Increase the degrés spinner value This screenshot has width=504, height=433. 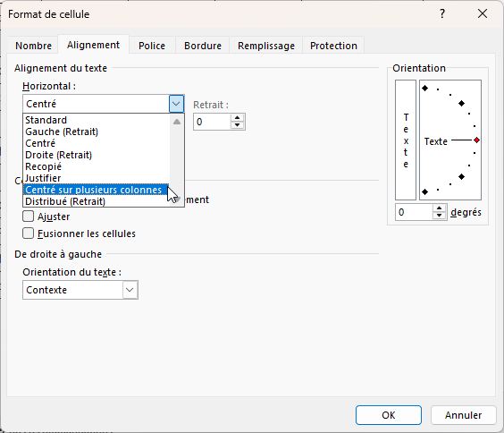click(x=440, y=208)
